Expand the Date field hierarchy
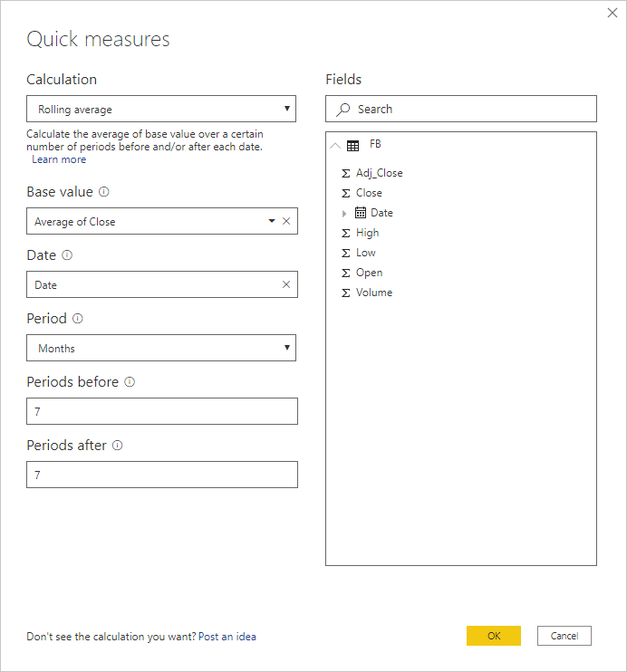This screenshot has width=627, height=672. [344, 213]
